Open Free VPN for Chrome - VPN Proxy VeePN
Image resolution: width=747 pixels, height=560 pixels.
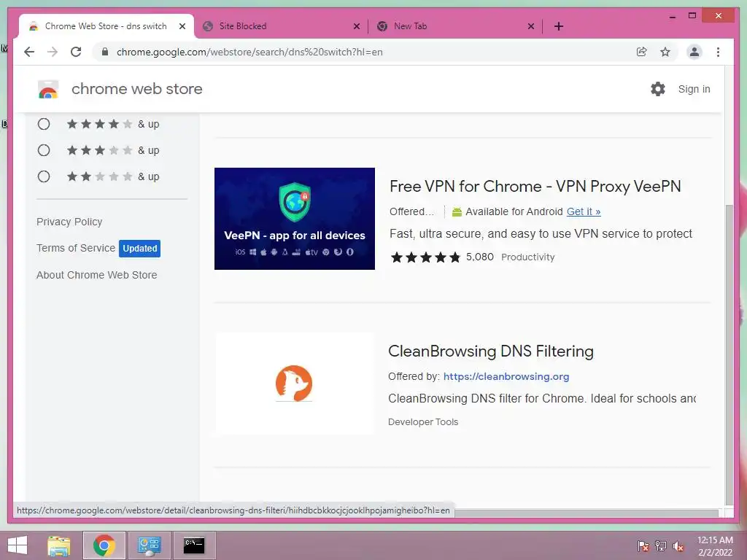(x=535, y=186)
